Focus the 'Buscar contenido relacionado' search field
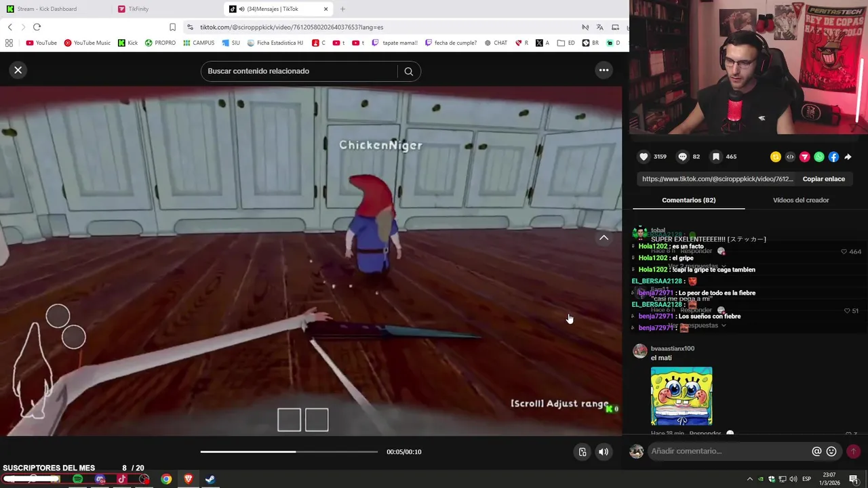 click(299, 71)
